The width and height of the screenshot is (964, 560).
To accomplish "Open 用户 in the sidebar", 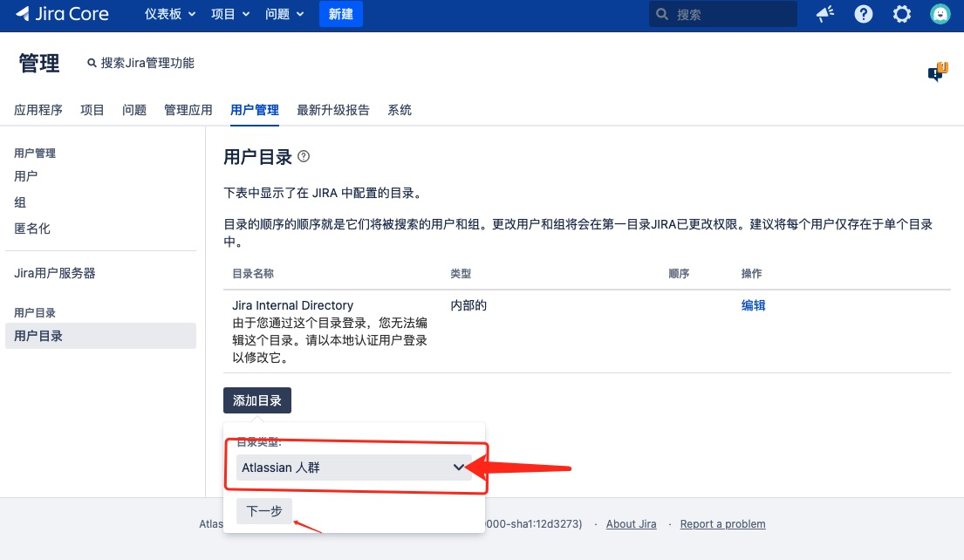I will (x=26, y=176).
